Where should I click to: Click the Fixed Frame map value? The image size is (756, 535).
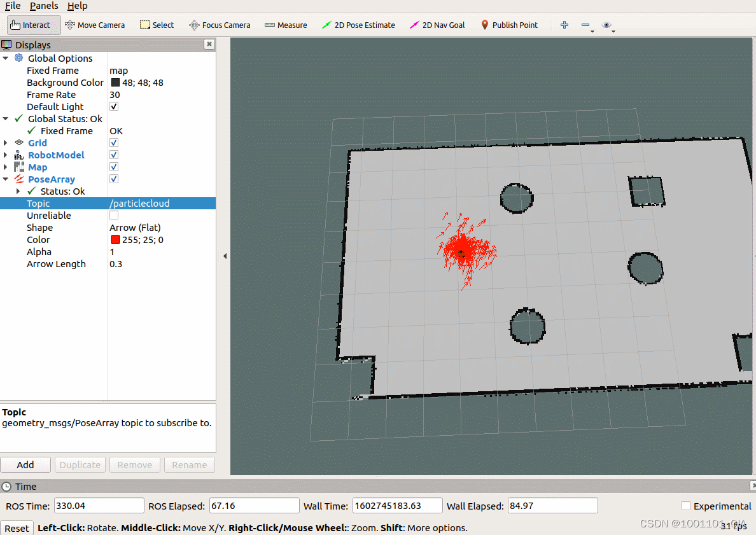pyautogui.click(x=118, y=71)
